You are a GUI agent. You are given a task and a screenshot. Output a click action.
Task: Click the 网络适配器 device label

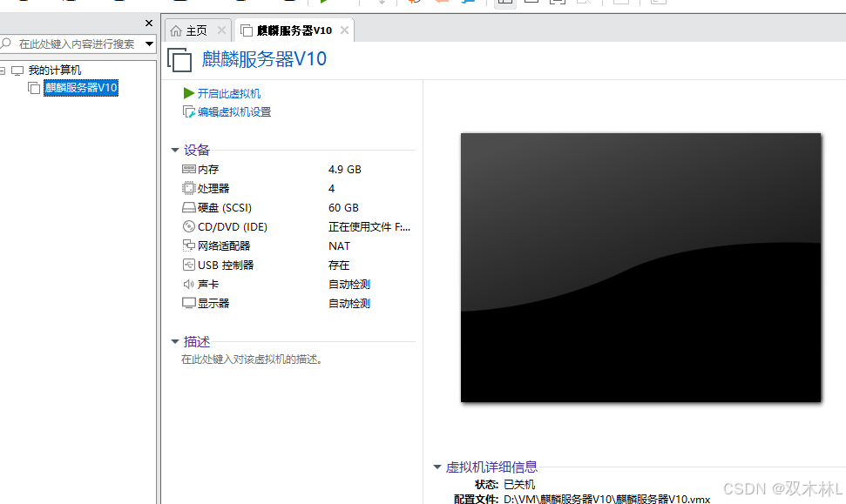point(224,245)
